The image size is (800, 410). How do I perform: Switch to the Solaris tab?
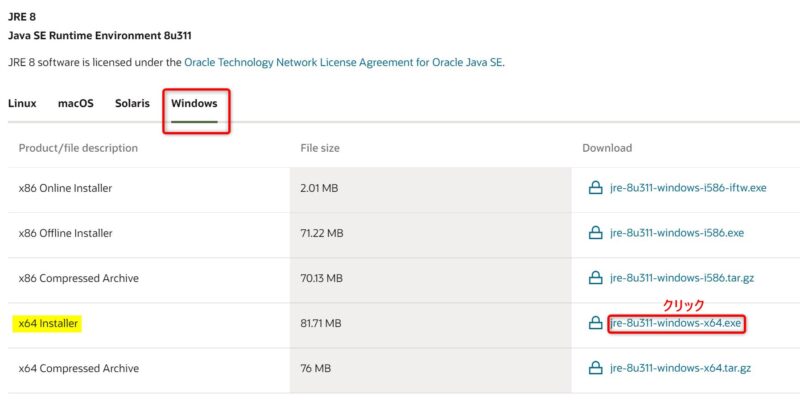[x=132, y=103]
